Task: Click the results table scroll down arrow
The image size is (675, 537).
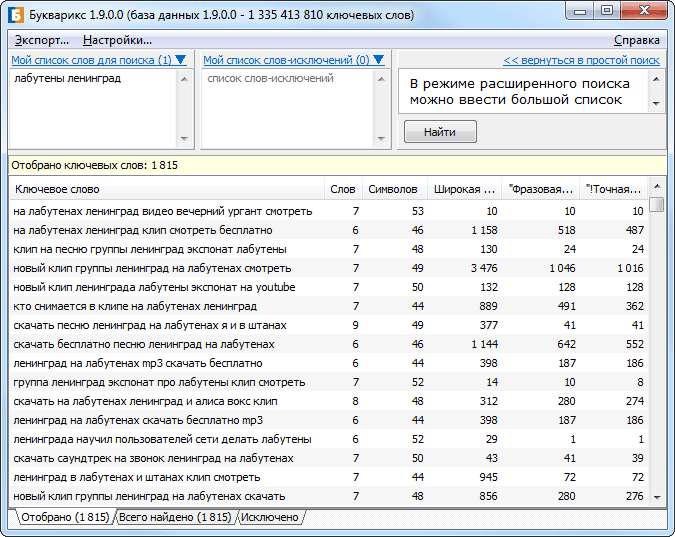Action: pyautogui.click(x=657, y=496)
